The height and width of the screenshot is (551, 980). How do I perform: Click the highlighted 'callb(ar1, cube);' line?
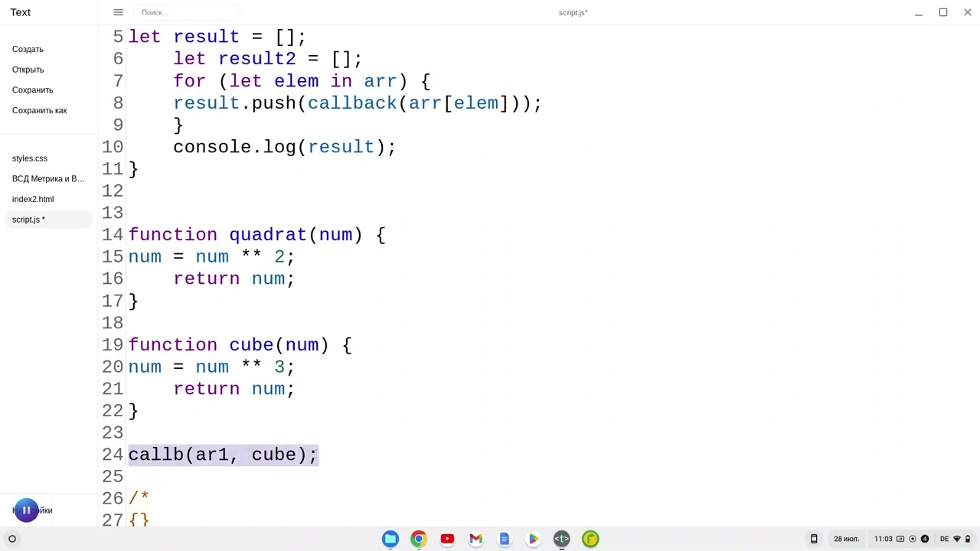pos(223,455)
